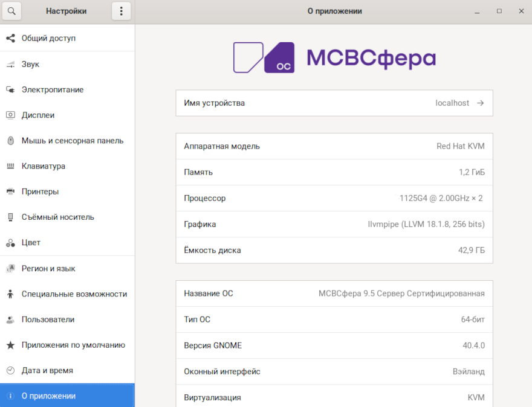Click the keyboard icon beside Клавиатура

(10, 166)
